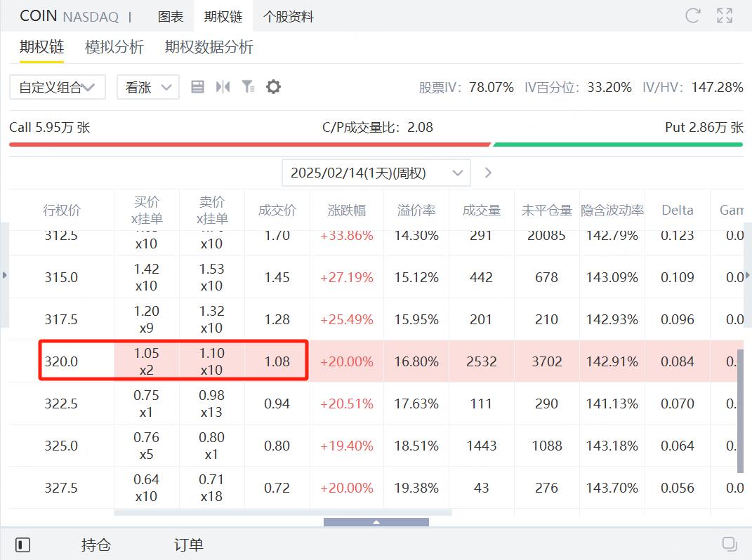Click the pop-out window icon bottom right

click(730, 544)
